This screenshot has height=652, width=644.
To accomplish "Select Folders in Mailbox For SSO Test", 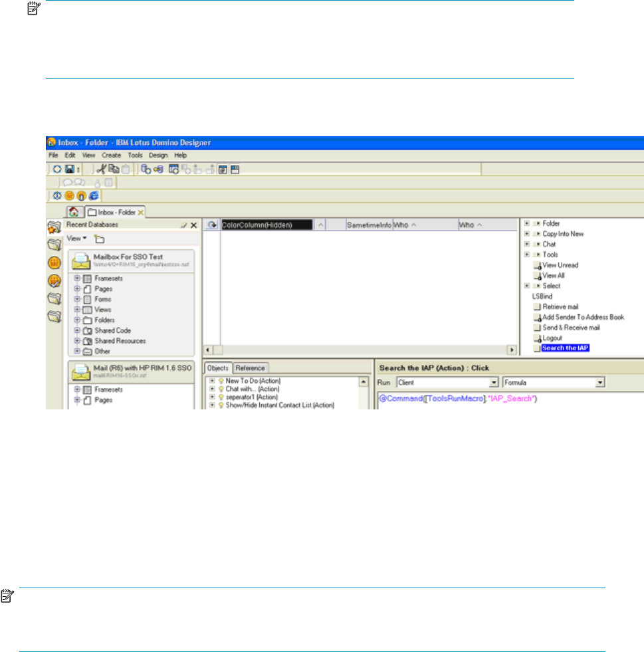I will click(x=104, y=320).
